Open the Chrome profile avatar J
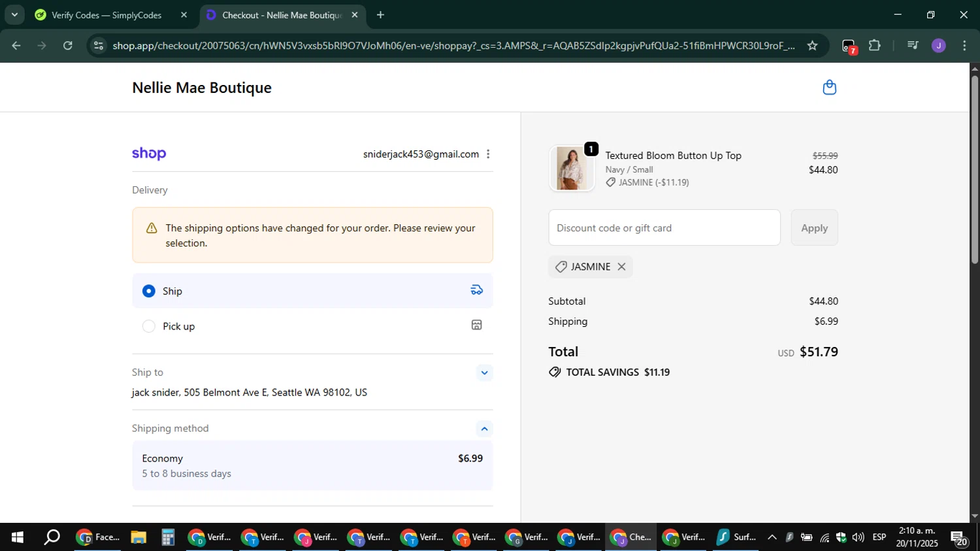The image size is (980, 551). 939,46
